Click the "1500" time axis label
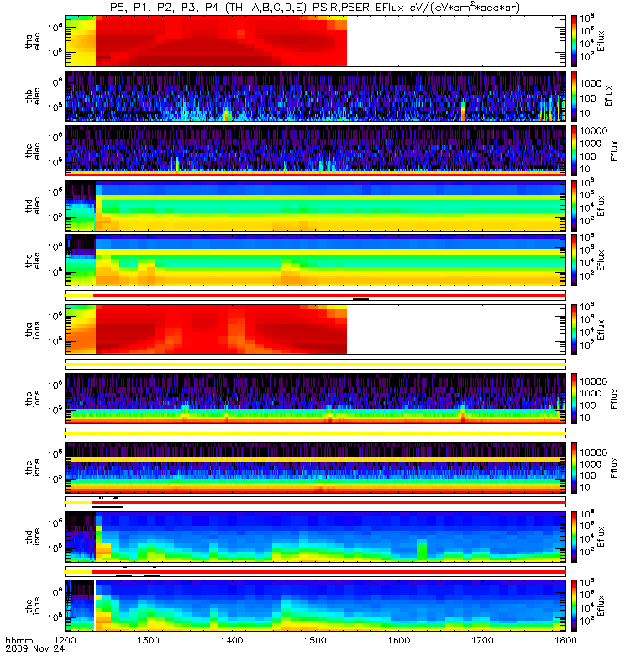The height and width of the screenshot is (672, 630). click(x=316, y=640)
